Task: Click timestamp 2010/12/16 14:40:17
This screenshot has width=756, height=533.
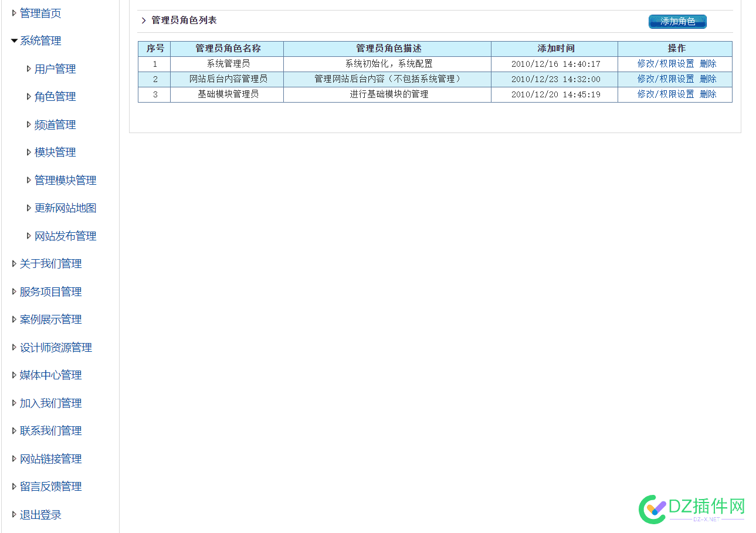Action: coord(555,64)
